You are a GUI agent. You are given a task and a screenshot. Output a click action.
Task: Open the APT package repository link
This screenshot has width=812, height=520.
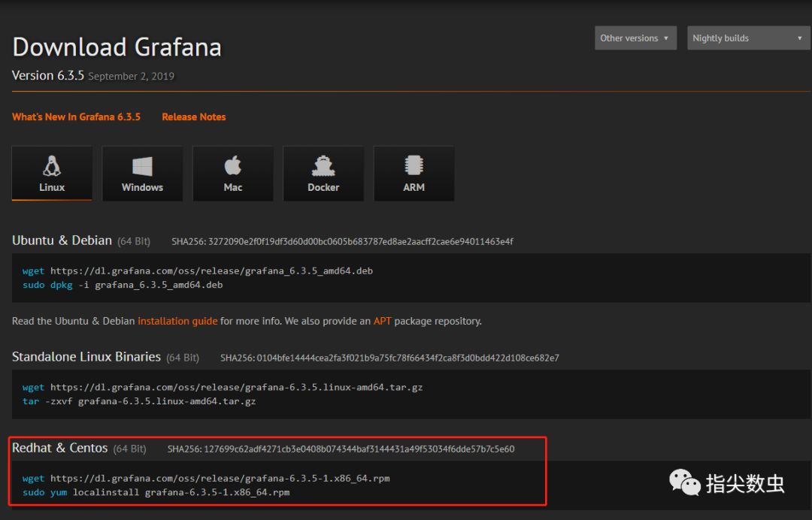click(x=382, y=322)
